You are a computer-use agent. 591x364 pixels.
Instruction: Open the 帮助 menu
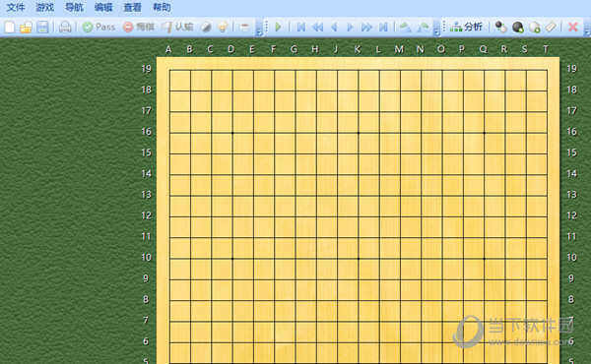[162, 7]
